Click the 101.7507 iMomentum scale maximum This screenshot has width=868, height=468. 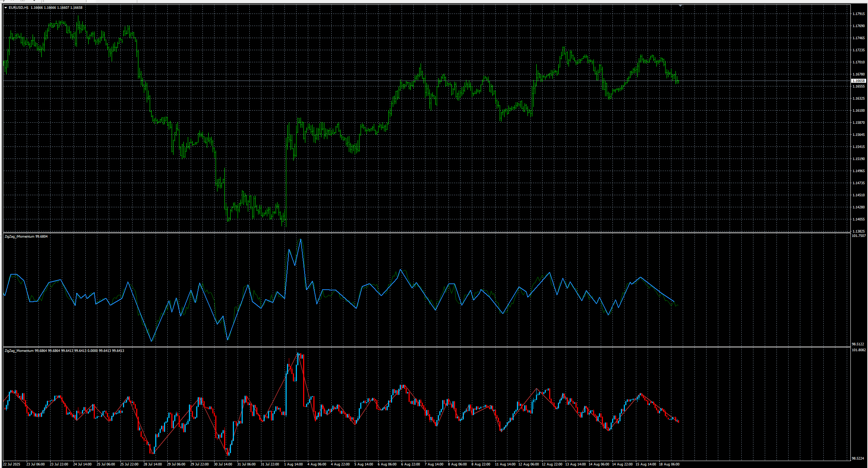pos(859,236)
